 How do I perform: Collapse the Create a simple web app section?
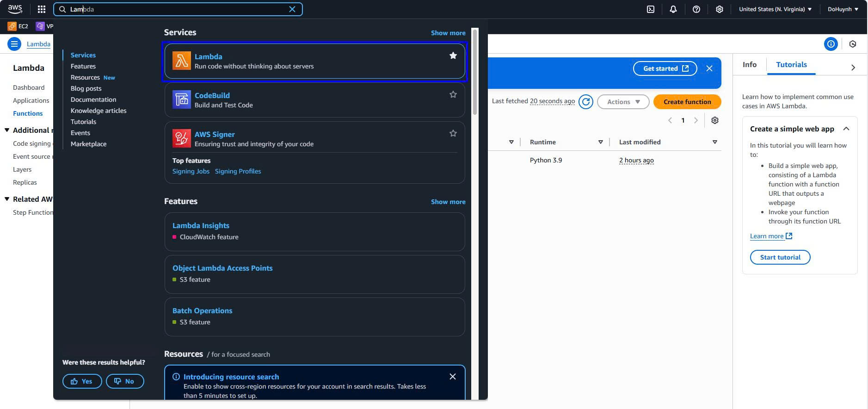click(x=846, y=129)
